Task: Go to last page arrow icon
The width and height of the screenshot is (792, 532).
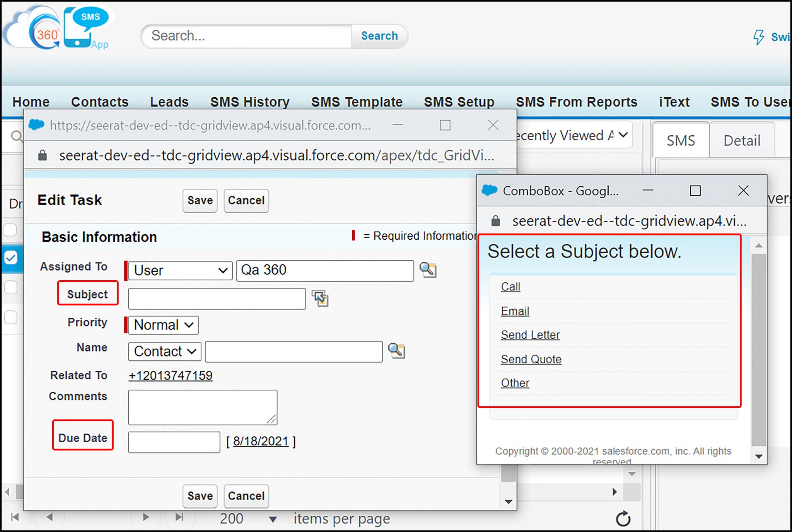Action: (x=179, y=517)
